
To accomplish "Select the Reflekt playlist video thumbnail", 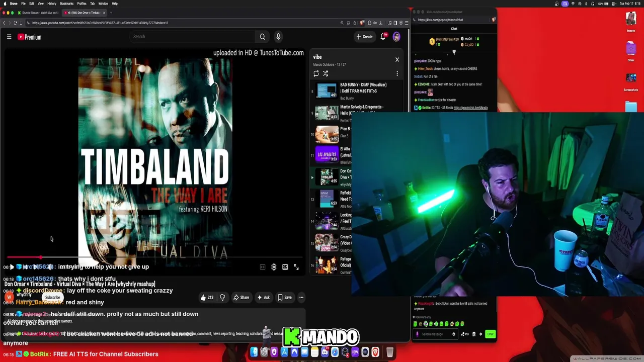I will tap(327, 198).
